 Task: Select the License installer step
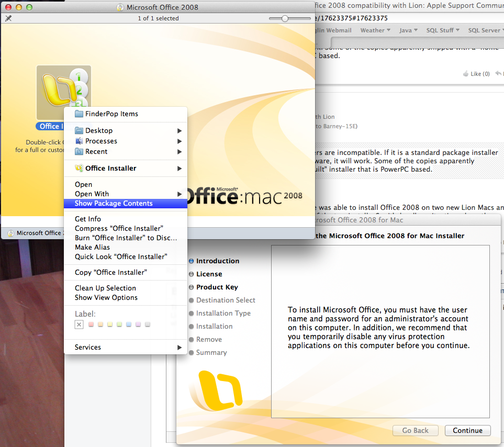pos(209,274)
